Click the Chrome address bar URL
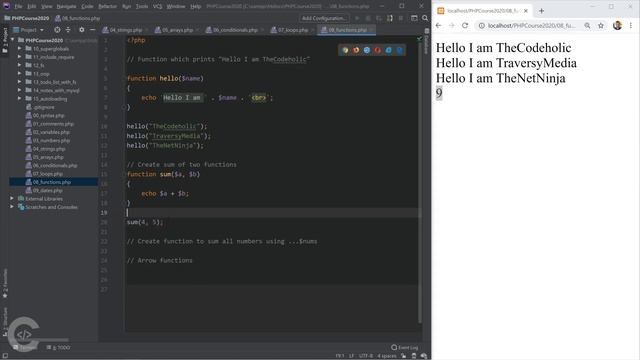The height and width of the screenshot is (360, 640). (532, 25)
